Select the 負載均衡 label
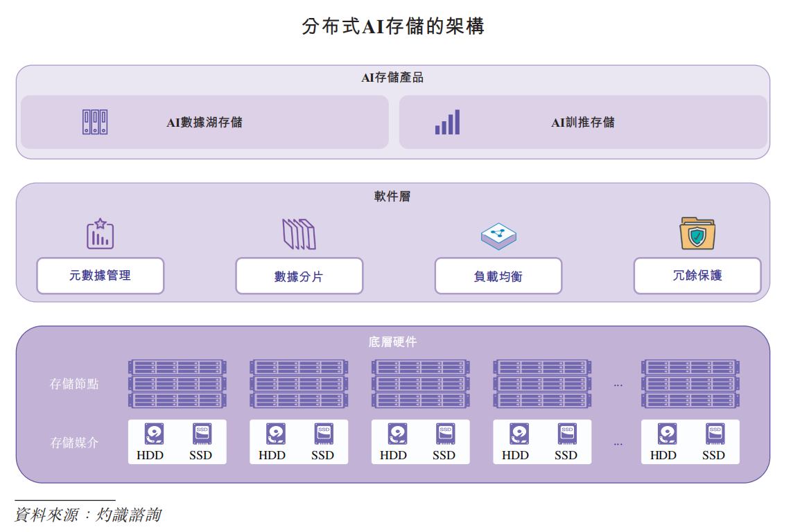This screenshot has height=532, width=809. [498, 276]
